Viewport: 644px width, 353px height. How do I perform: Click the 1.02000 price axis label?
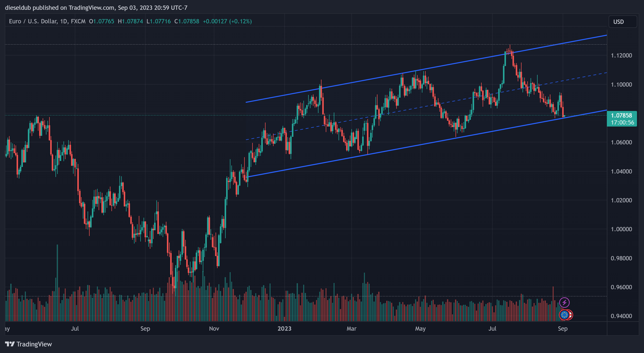[621, 200]
